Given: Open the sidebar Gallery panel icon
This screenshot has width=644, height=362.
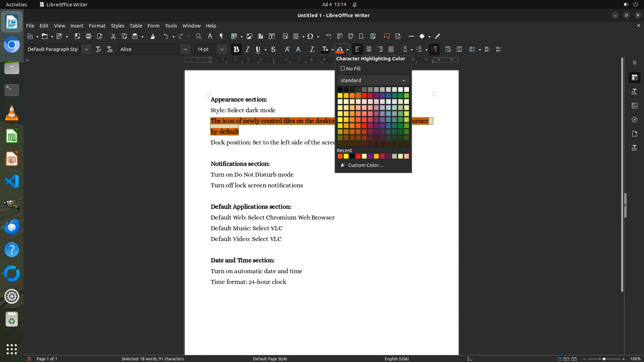Looking at the screenshot, I should [x=634, y=106].
